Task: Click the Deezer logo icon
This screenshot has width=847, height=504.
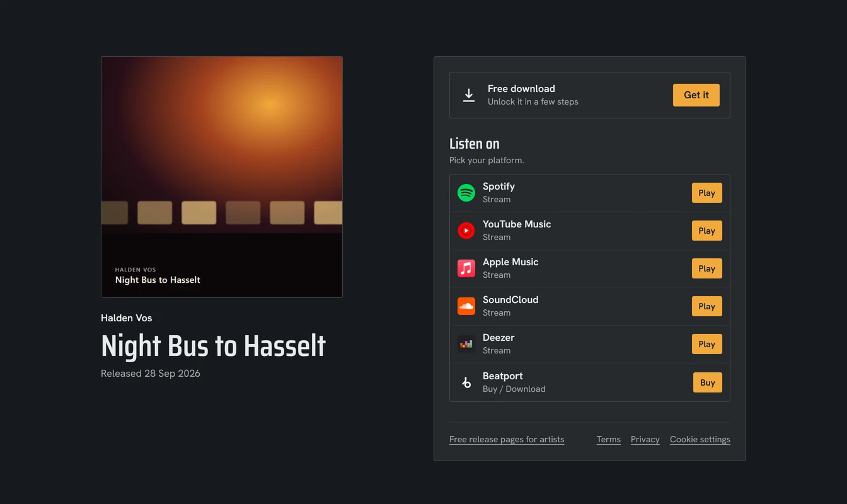Action: 466,344
